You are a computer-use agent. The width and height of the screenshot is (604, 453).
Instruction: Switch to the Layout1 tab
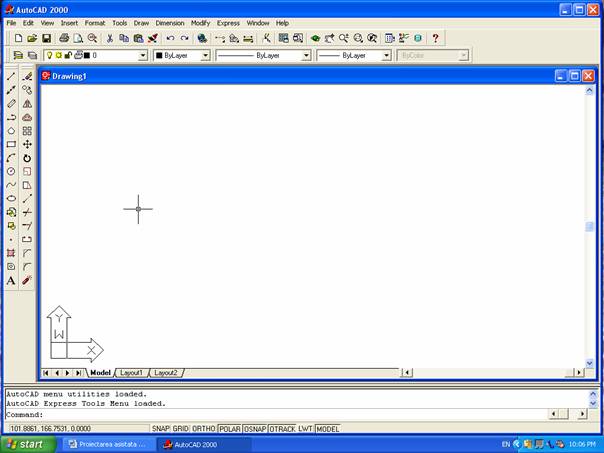click(x=131, y=373)
